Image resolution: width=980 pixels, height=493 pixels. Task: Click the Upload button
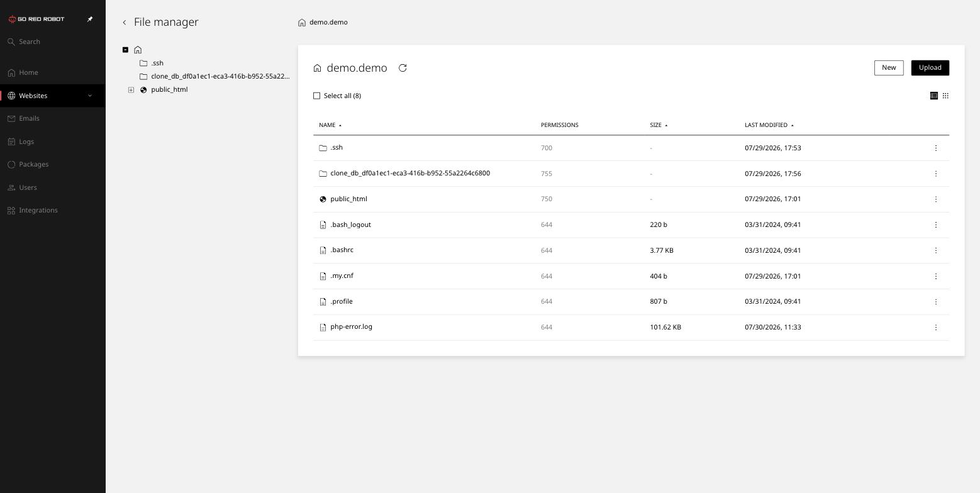tap(930, 68)
